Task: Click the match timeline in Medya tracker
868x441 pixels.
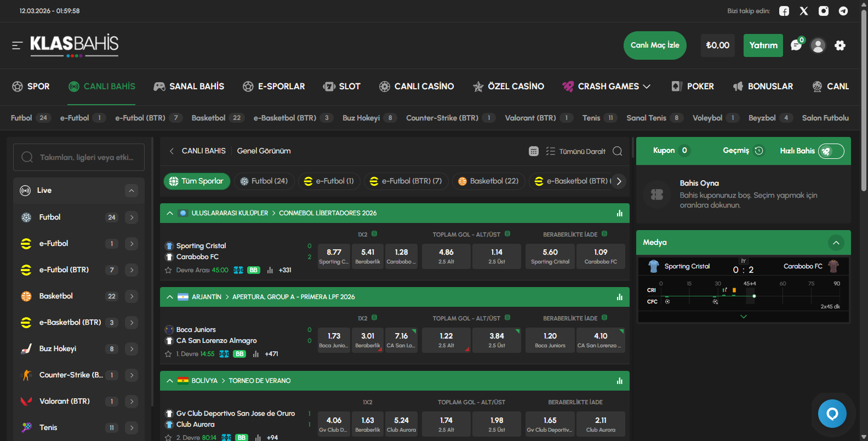Action: [744, 295]
